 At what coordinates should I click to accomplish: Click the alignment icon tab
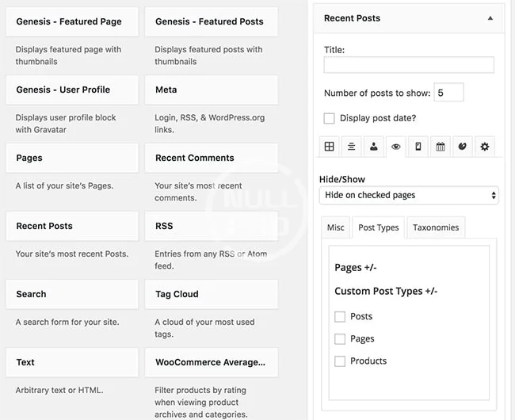352,147
